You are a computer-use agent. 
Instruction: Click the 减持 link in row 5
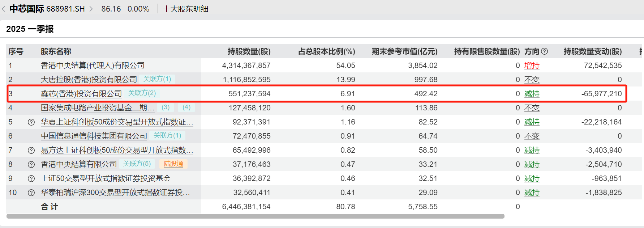tap(532, 122)
